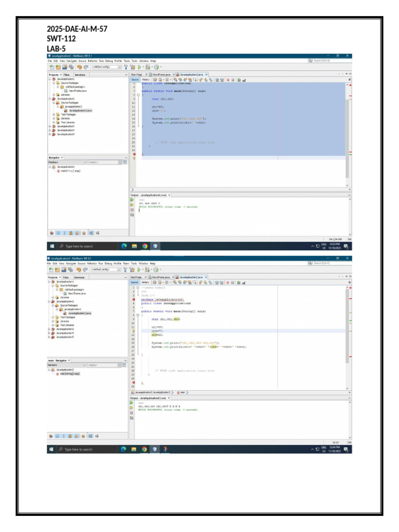This screenshot has width=399, height=532.
Task: Click Debug Project icon in first NetBeans screenshot
Action: click(x=148, y=67)
